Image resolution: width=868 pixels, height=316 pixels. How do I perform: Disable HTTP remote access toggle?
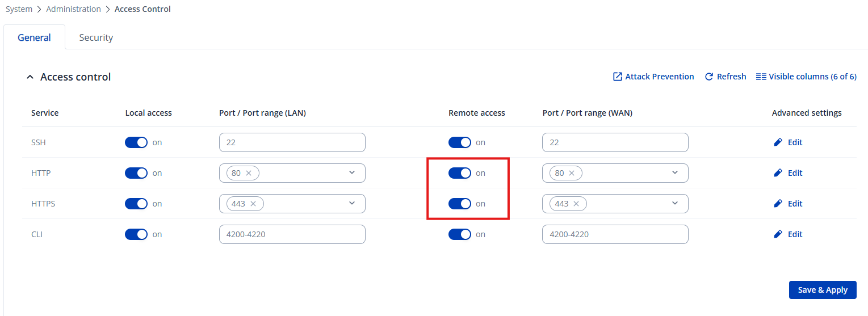pyautogui.click(x=459, y=173)
